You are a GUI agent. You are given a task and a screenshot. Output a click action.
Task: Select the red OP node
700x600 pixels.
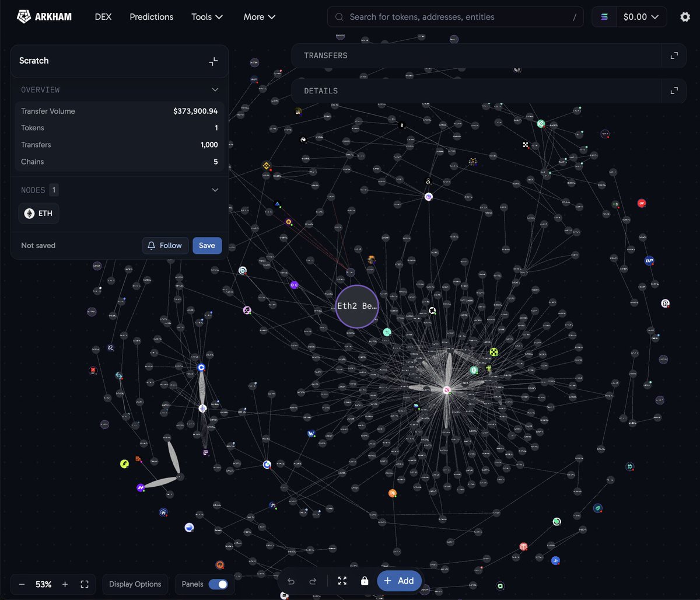(x=642, y=203)
